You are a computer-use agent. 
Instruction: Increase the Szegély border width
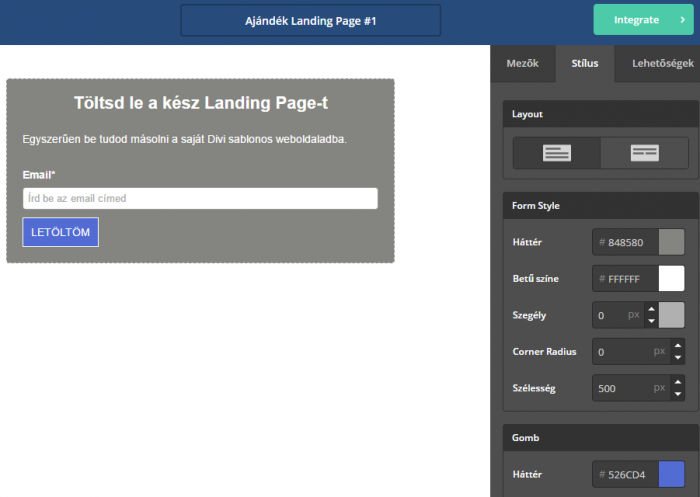pyautogui.click(x=651, y=309)
